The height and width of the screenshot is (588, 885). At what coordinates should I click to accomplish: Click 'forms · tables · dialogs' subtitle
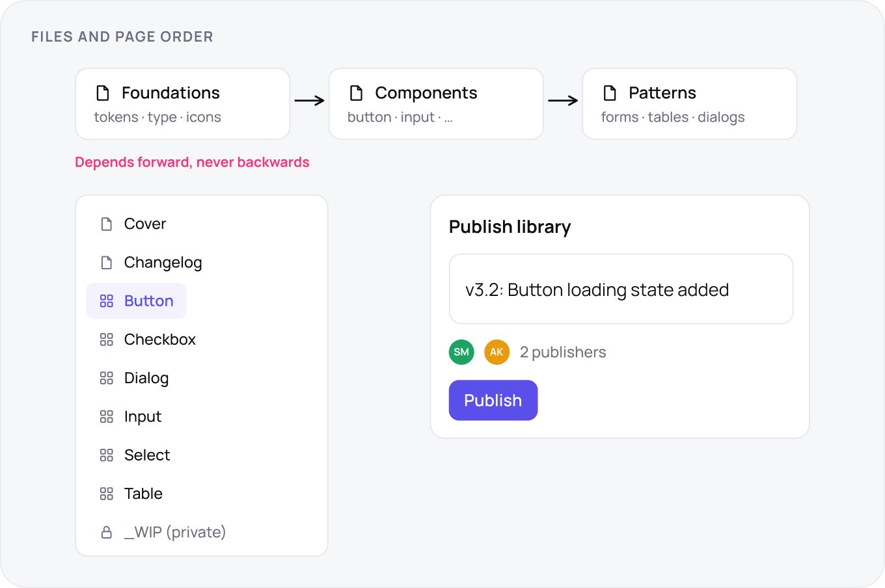pos(673,117)
